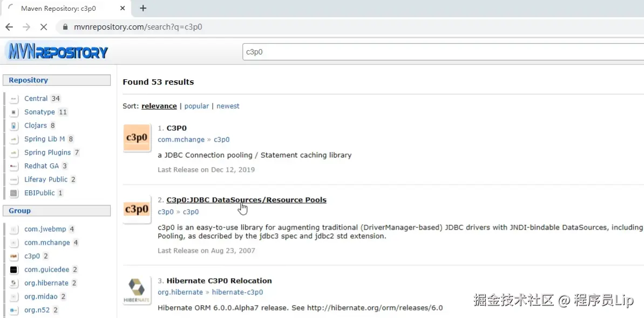Image resolution: width=644 pixels, height=318 pixels.
Task: Open C3p0:JDBC DataSources/Resource Pools result
Action: click(x=246, y=200)
